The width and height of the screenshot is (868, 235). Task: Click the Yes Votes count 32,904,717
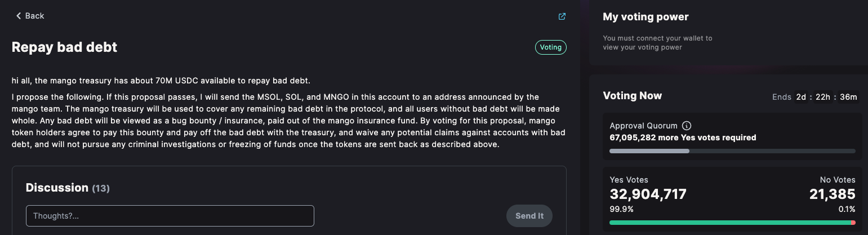click(x=648, y=194)
